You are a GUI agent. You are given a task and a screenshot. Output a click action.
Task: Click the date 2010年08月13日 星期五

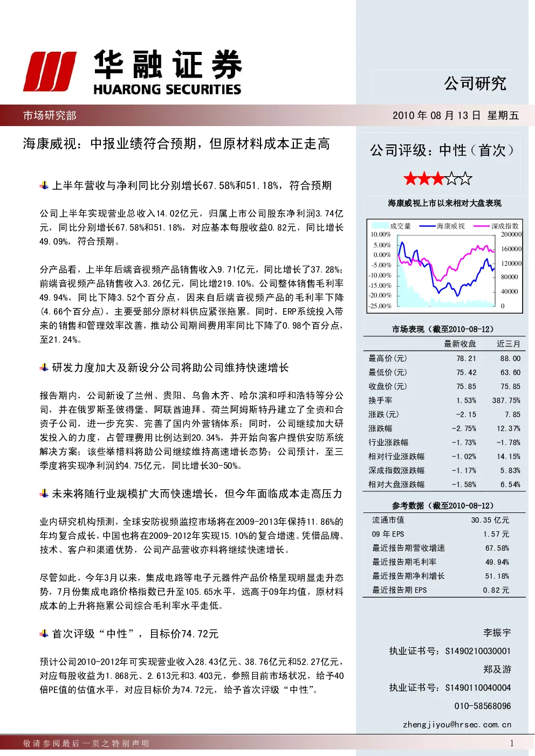(x=456, y=115)
